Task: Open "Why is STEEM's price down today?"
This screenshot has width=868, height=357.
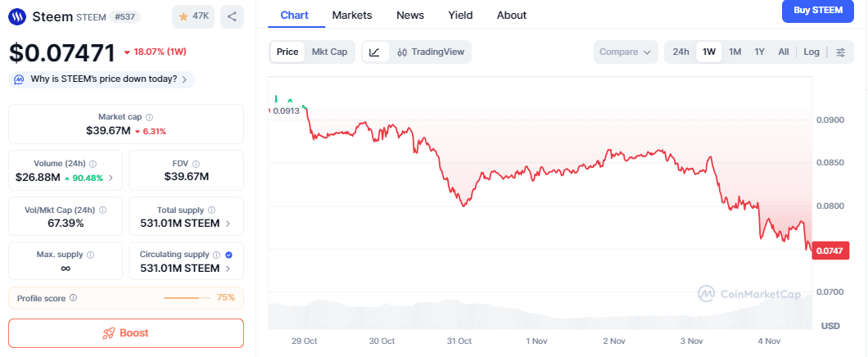Action: [102, 79]
